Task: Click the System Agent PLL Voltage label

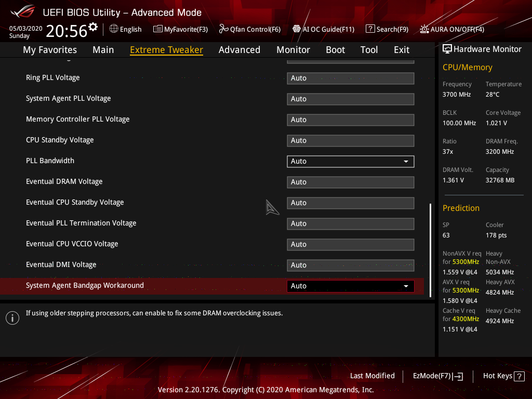Action: coord(69,98)
